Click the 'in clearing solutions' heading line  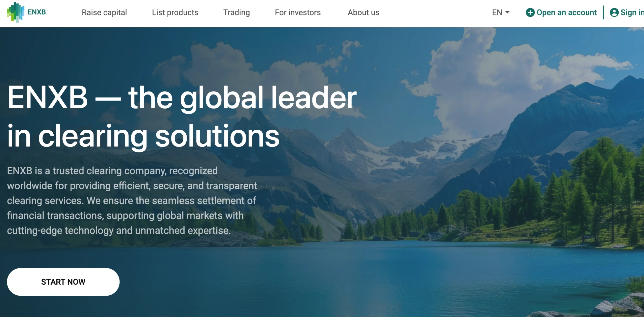coord(143,136)
